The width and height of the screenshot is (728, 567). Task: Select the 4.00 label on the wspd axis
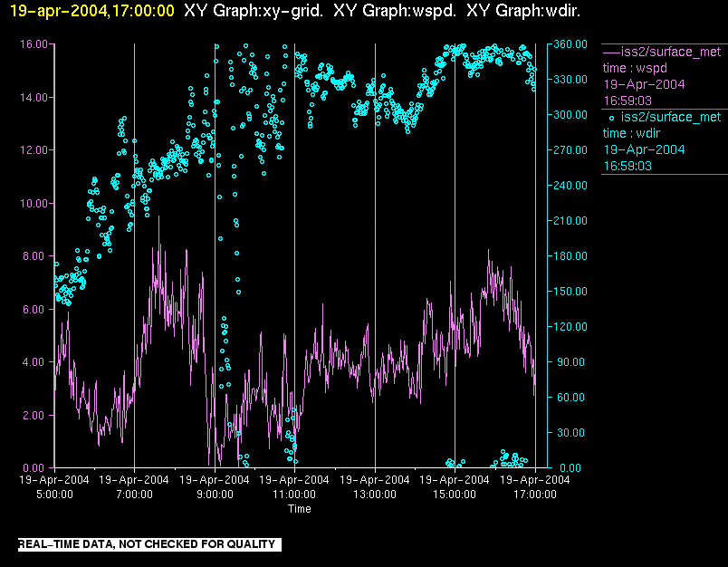coord(35,361)
